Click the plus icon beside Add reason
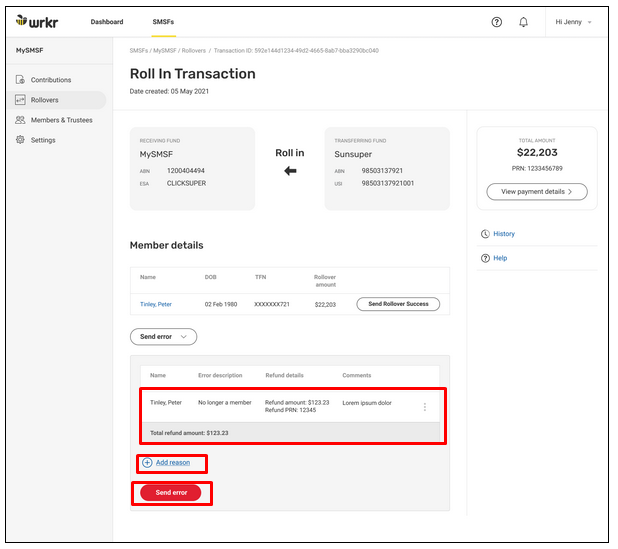 tap(147, 463)
